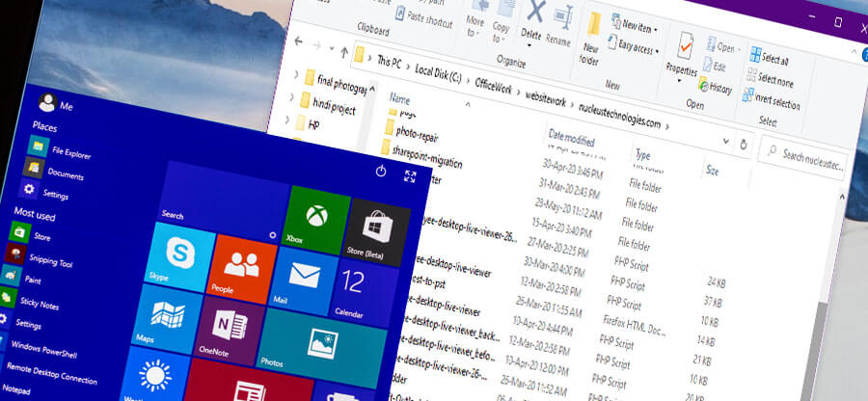Click Delete in the Explorer ribbon

532,23
